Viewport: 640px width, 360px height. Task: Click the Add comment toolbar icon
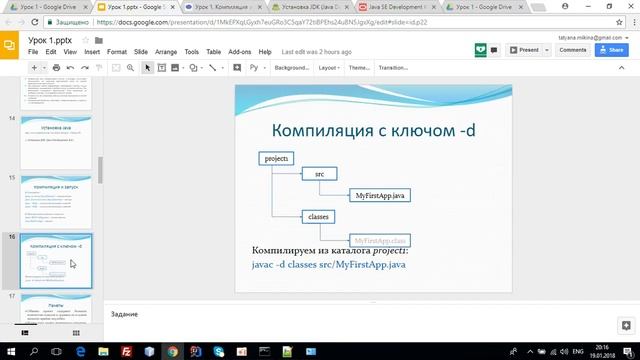coord(237,68)
